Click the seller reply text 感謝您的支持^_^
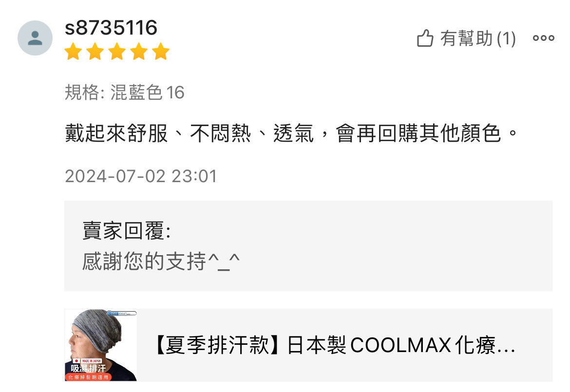This screenshot has height=392, width=570. click(x=161, y=261)
